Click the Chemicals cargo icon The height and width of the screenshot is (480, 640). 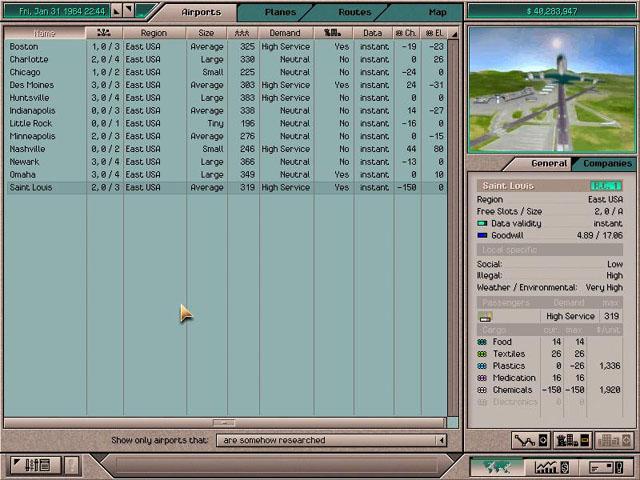coord(483,390)
